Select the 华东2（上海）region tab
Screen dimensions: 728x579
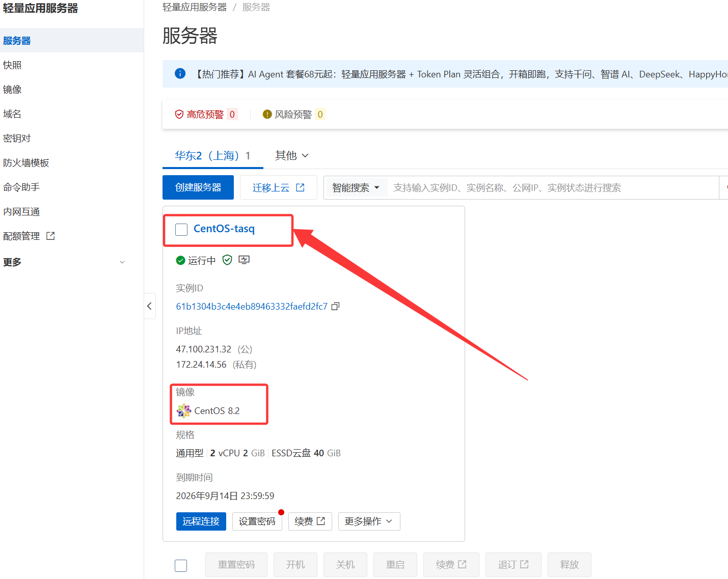[x=212, y=155]
